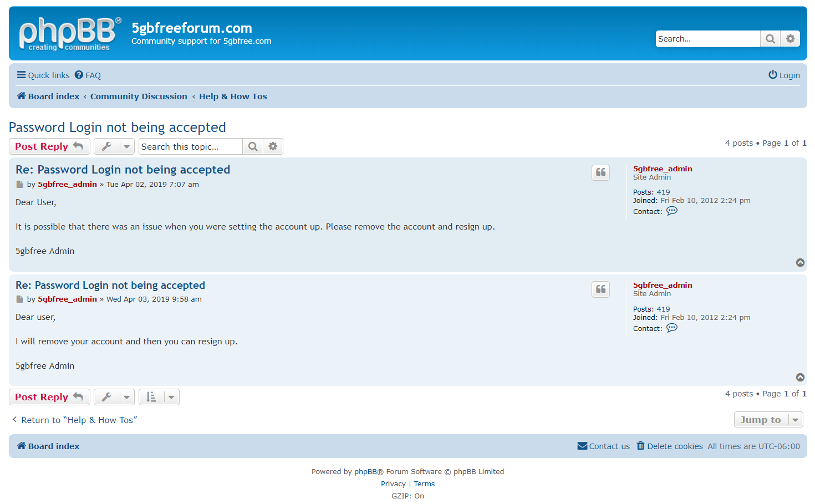Open the Quick links menu
The height and width of the screenshot is (504, 815).
43,75
